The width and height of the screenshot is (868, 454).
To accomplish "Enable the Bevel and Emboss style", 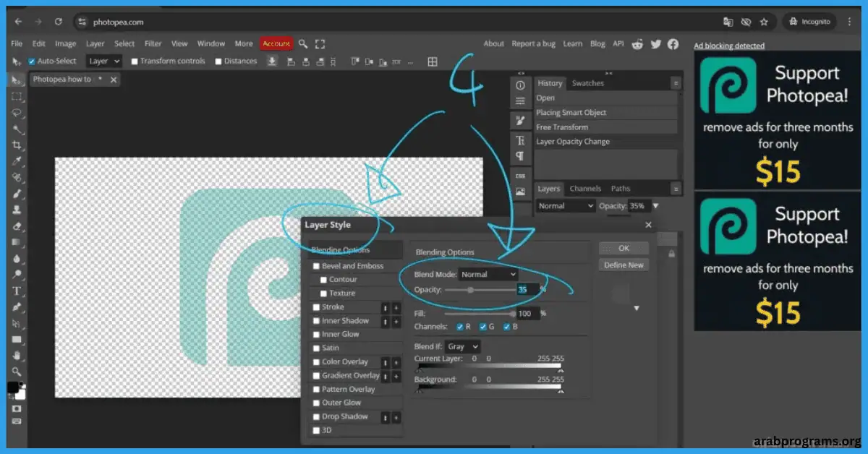I will (316, 266).
